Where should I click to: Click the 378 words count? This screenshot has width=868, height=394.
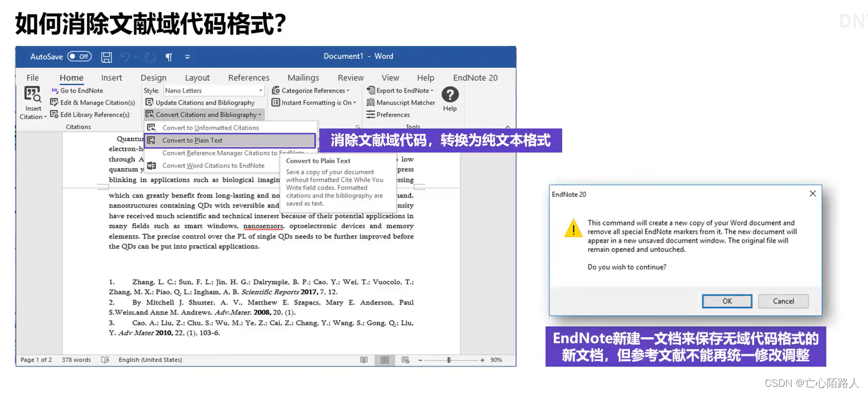tap(76, 360)
